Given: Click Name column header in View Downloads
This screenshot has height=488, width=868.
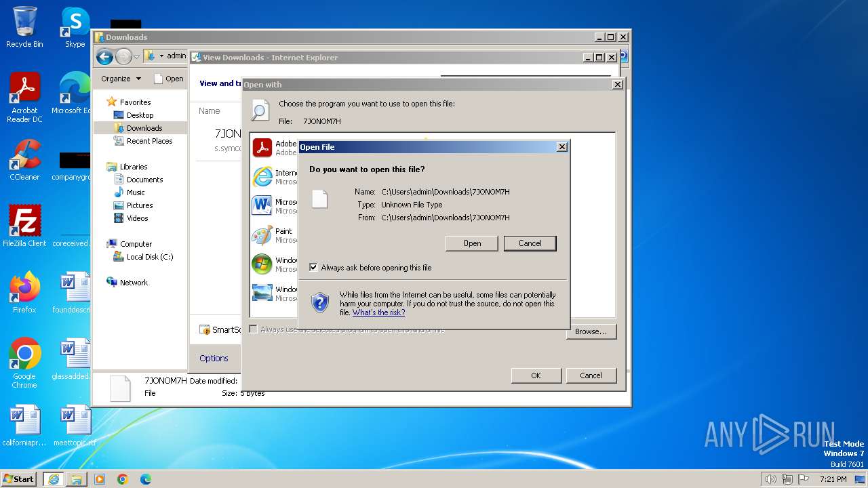Looking at the screenshot, I should tap(210, 111).
